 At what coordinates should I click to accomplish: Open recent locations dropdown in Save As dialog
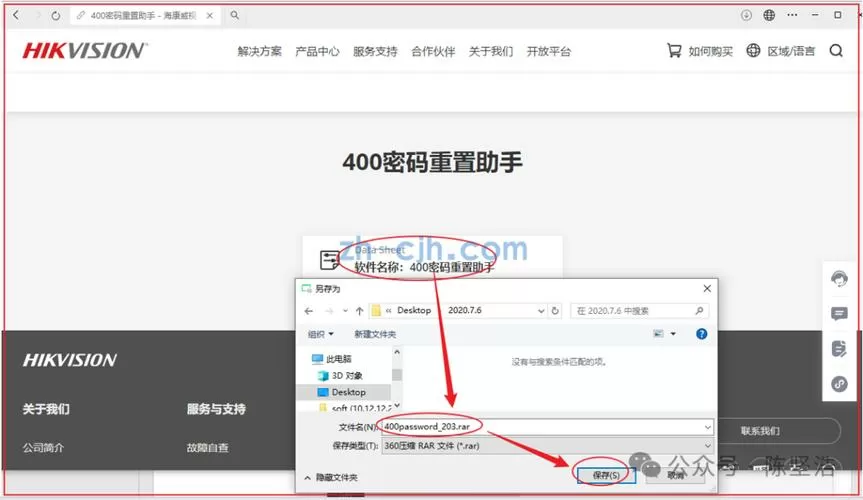(x=345, y=311)
